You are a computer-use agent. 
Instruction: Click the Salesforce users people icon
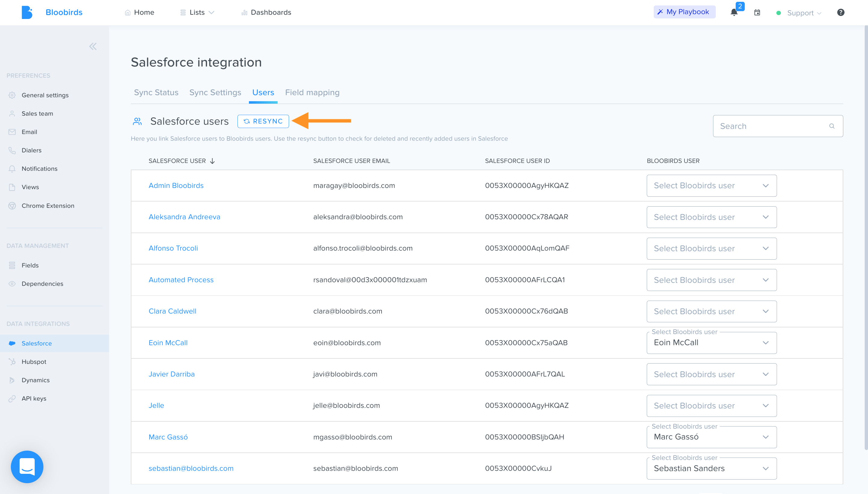pyautogui.click(x=137, y=121)
